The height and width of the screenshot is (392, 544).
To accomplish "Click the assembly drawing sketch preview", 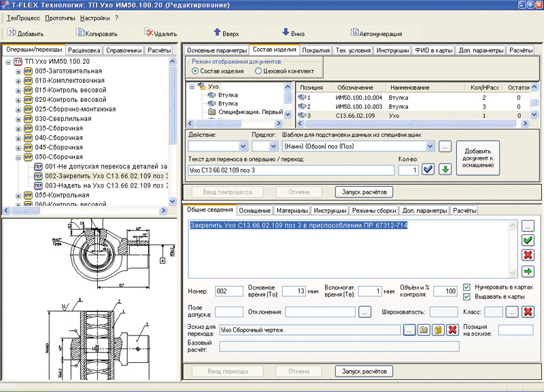I will point(90,299).
